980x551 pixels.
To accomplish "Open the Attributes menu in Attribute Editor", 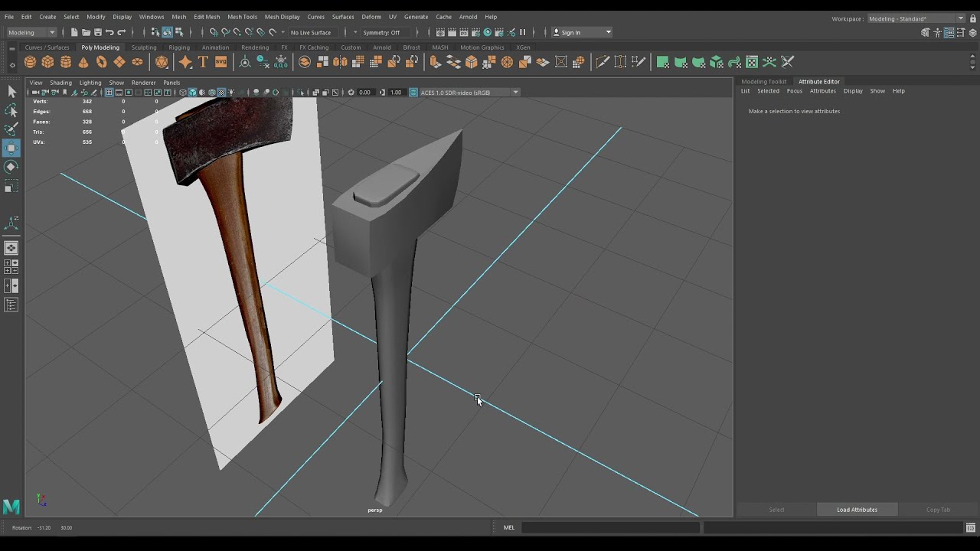I will (x=823, y=91).
